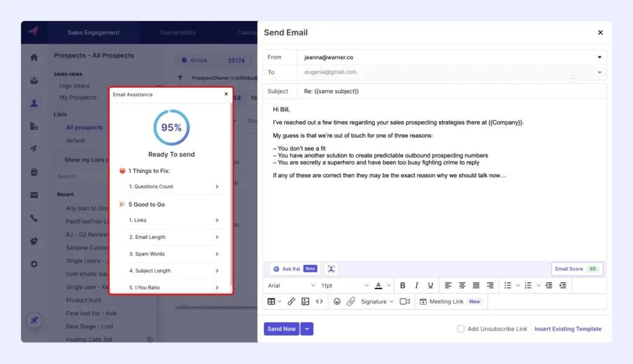
Task: Toggle bold formatting in the editor
Action: tap(402, 285)
